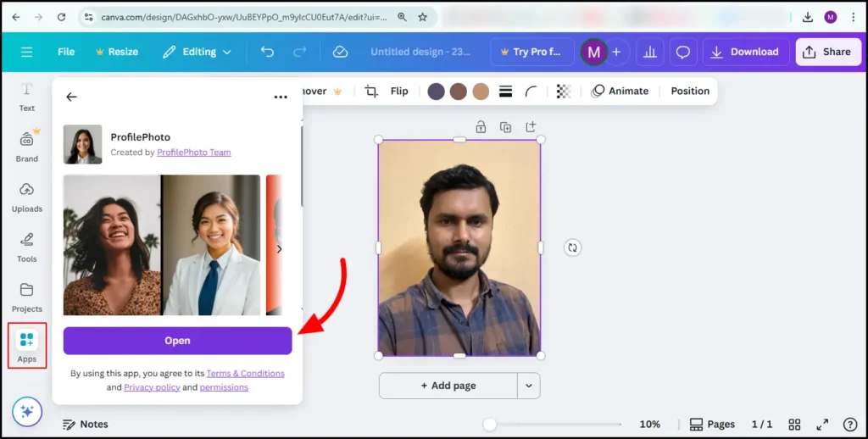Click the 10% zoom level

650,425
